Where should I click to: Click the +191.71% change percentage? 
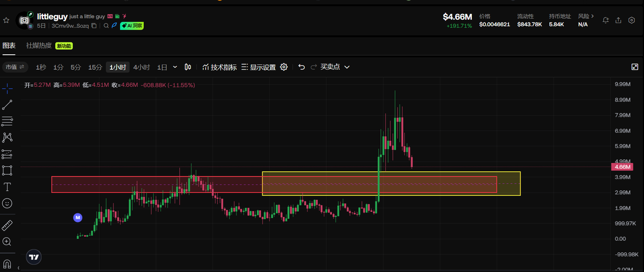pos(459,26)
